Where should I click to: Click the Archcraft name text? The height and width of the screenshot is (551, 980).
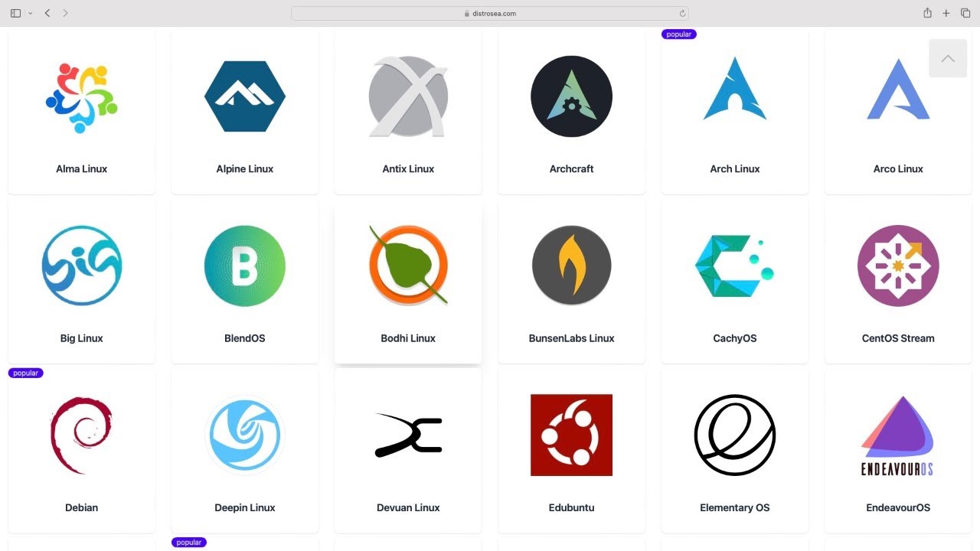pyautogui.click(x=571, y=169)
